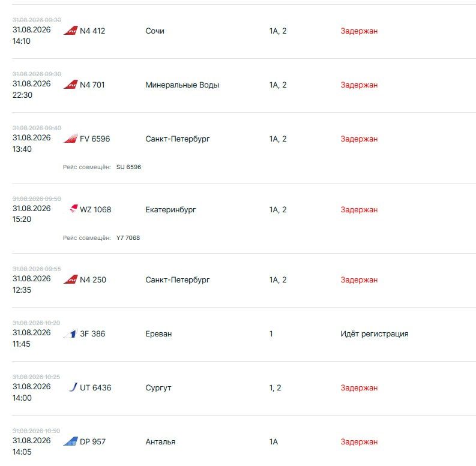Select the Минеральные Воды destination
This screenshot has height=466, width=476.
(182, 85)
